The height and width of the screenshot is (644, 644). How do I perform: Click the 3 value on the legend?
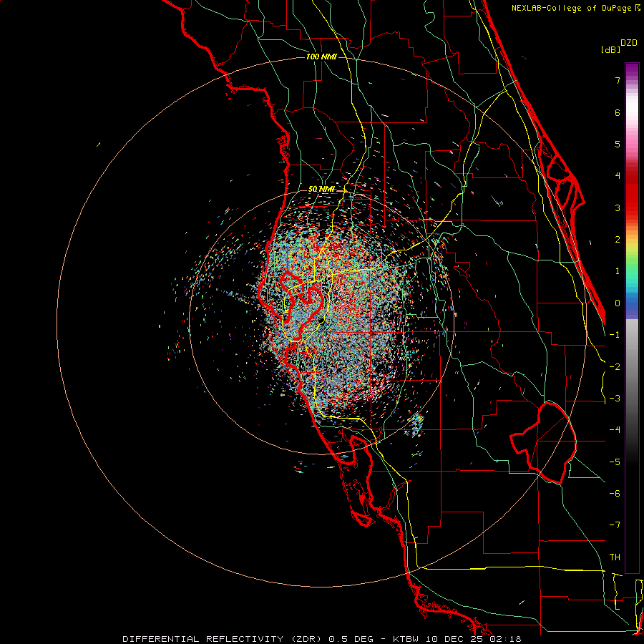[618, 208]
